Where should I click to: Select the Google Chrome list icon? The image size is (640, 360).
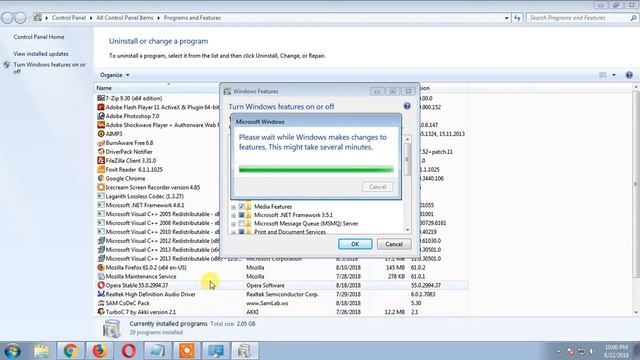(x=101, y=178)
